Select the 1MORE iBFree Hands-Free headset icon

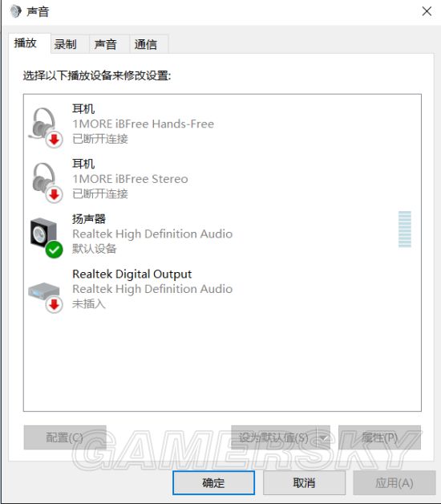44,127
